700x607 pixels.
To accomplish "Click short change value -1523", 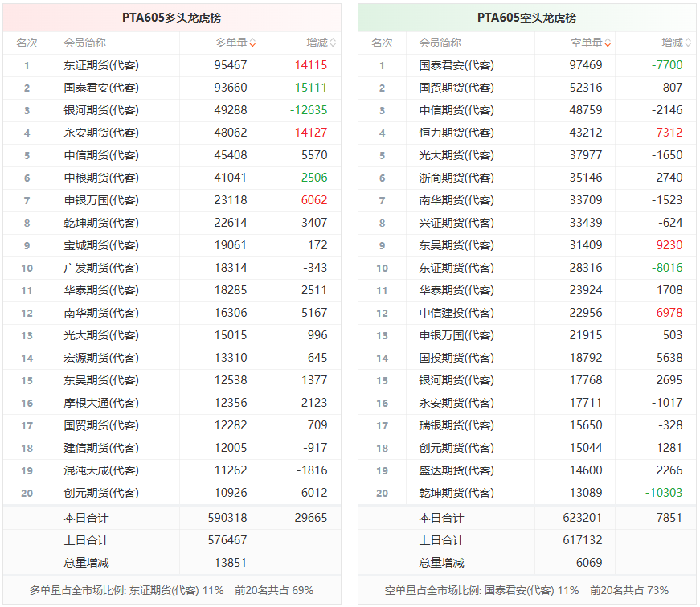I will (667, 200).
